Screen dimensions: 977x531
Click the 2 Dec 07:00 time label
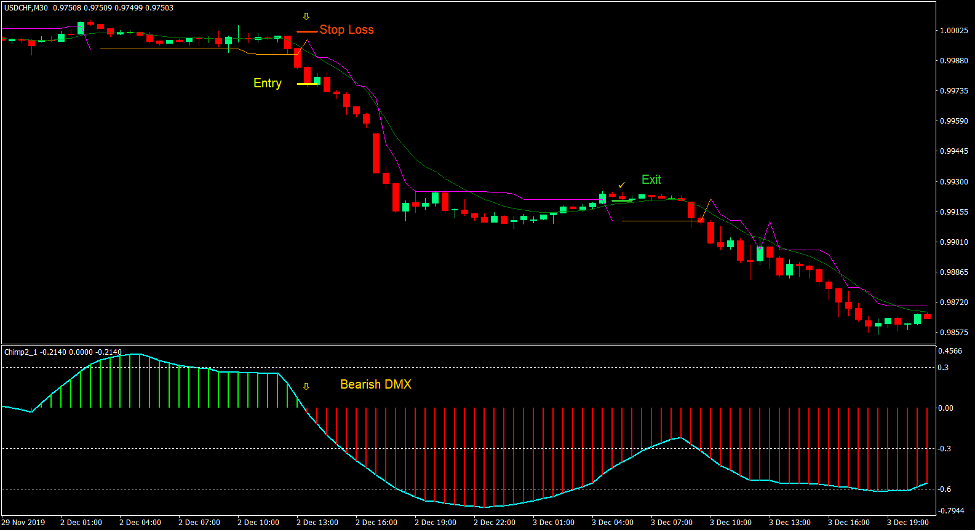199,522
